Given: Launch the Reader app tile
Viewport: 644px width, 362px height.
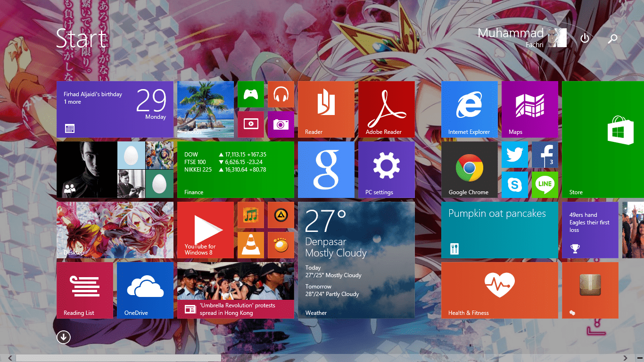Looking at the screenshot, I should [x=326, y=109].
